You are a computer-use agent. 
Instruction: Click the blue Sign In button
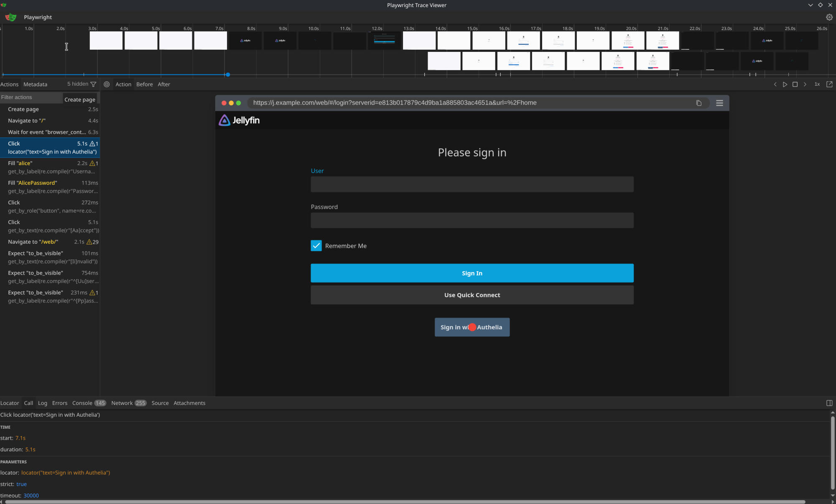472,273
